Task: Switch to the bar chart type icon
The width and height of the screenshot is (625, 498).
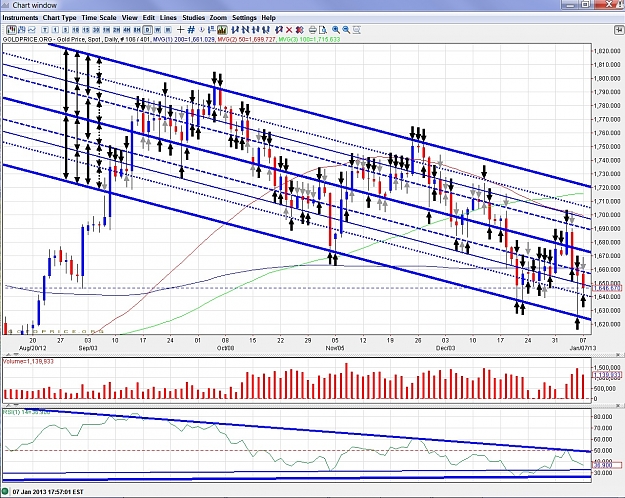Action: (22, 30)
